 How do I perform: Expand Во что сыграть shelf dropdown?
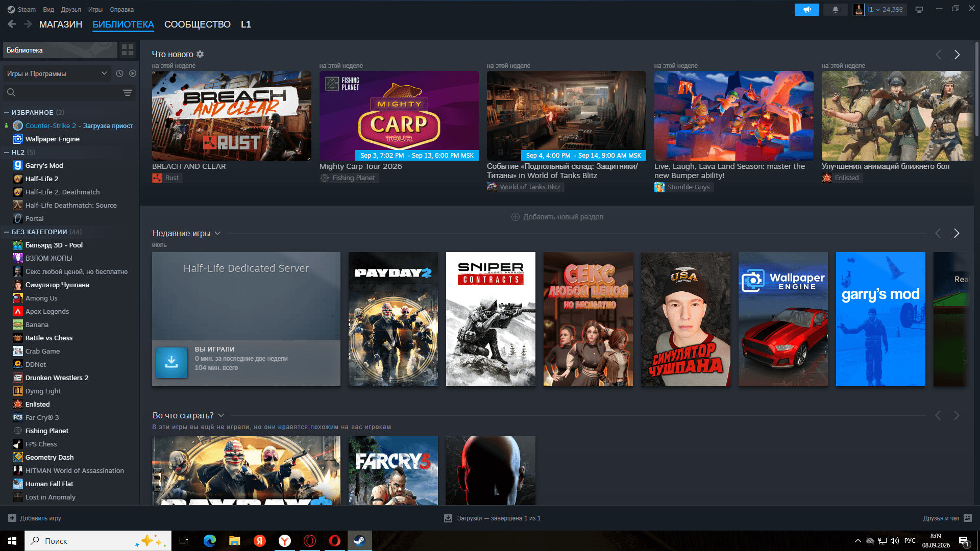click(221, 415)
